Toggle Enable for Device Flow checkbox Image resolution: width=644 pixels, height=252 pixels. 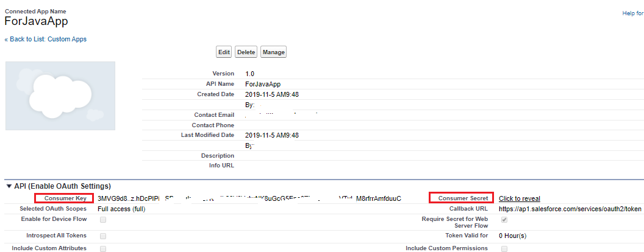[x=103, y=220]
